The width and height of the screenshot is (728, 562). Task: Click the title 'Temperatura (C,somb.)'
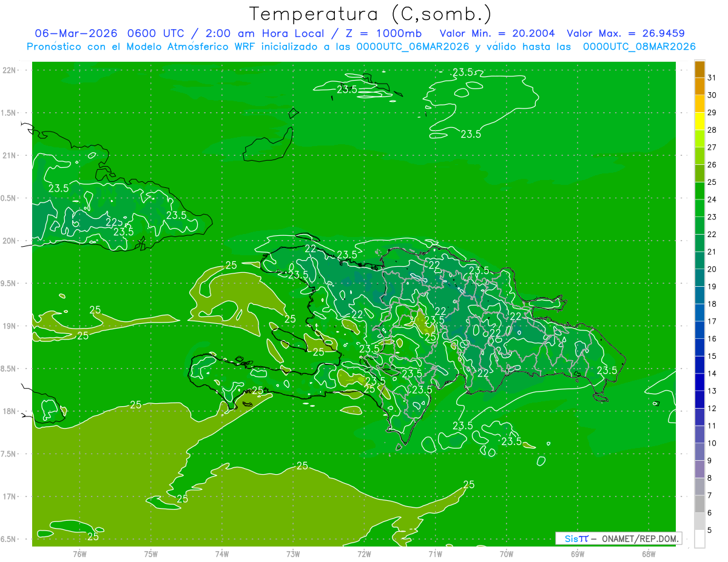pos(369,14)
